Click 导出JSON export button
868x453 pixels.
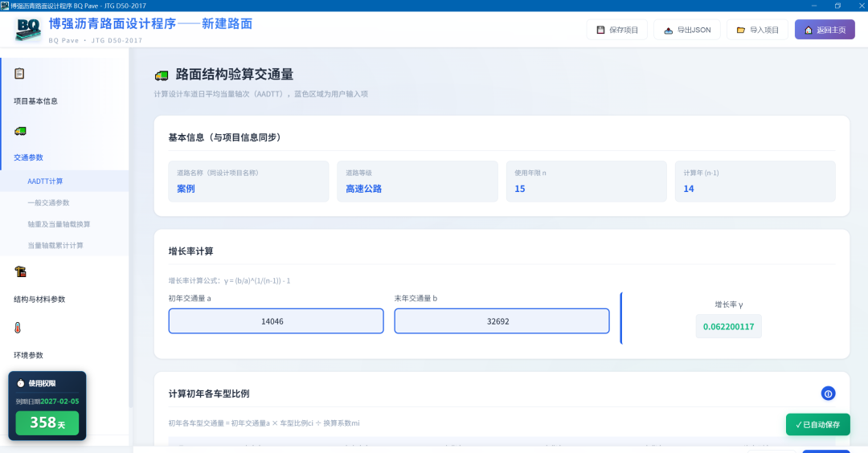(687, 30)
